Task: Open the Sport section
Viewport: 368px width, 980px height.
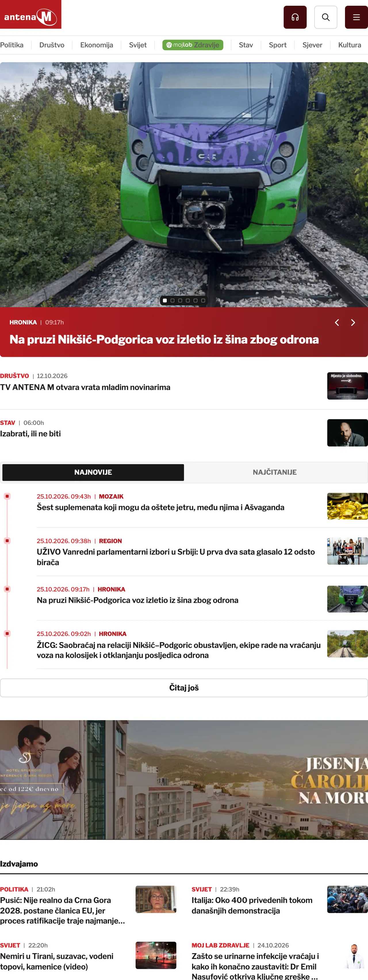Action: (x=278, y=45)
